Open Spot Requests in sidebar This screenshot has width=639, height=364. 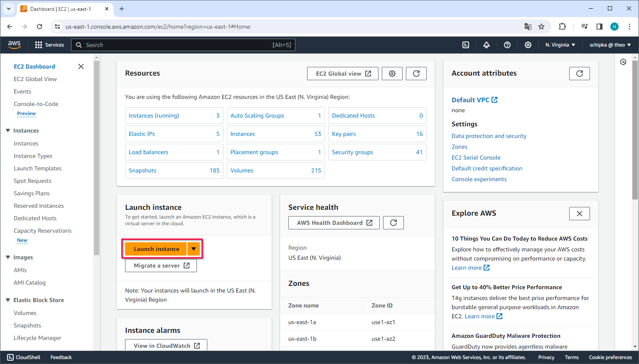pyautogui.click(x=32, y=181)
